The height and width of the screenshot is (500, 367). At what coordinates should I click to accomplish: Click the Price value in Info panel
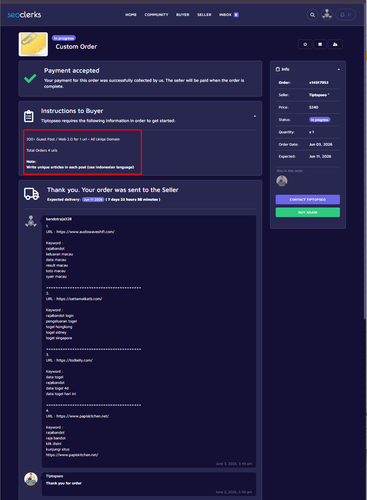pos(314,107)
